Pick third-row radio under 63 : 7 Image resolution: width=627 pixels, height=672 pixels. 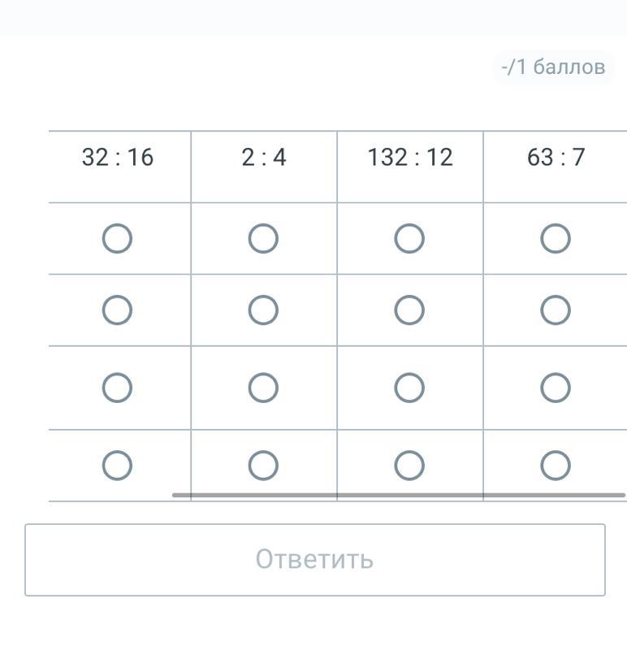pos(556,388)
